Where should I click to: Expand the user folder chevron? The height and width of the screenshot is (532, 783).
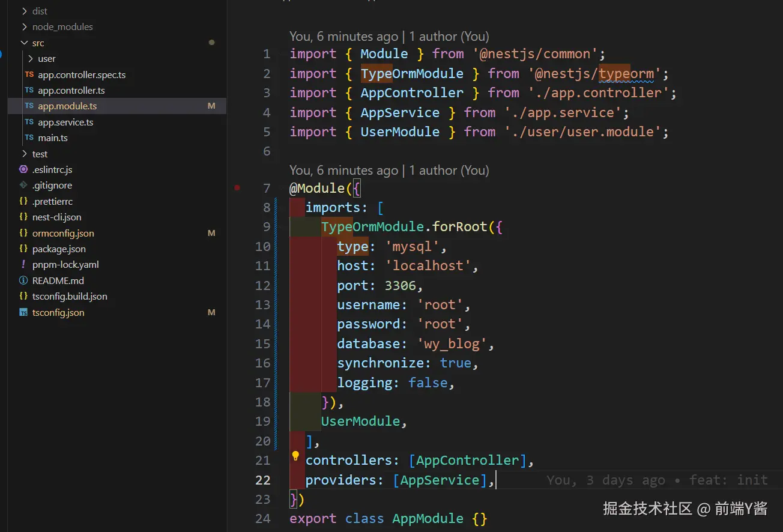[30, 59]
